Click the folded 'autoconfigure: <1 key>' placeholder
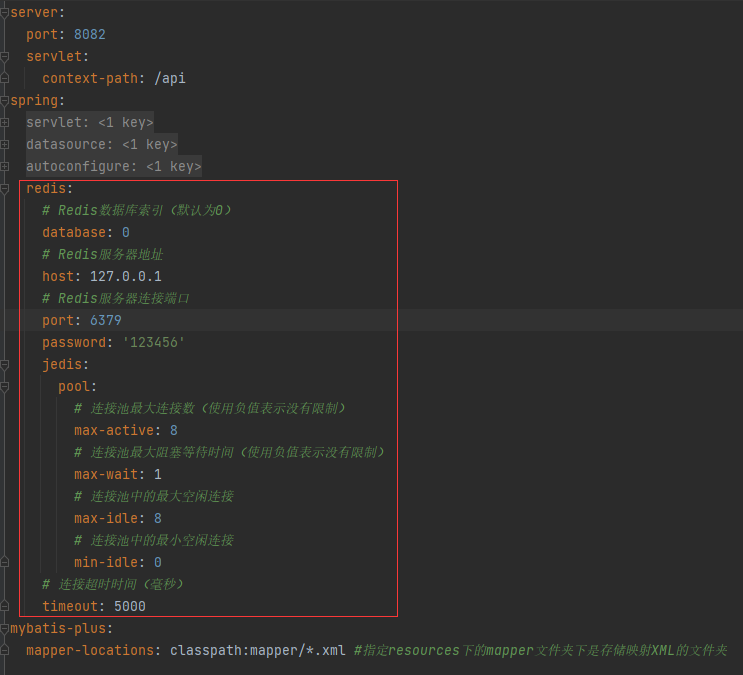 114,166
